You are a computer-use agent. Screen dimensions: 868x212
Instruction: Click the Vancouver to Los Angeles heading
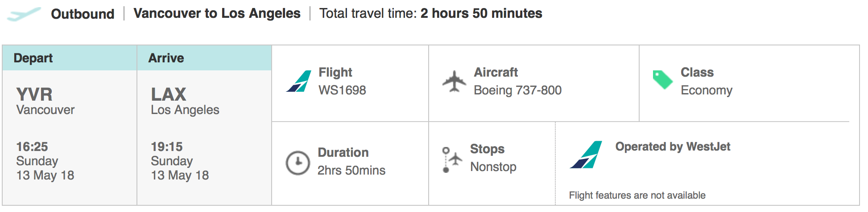coord(217,13)
